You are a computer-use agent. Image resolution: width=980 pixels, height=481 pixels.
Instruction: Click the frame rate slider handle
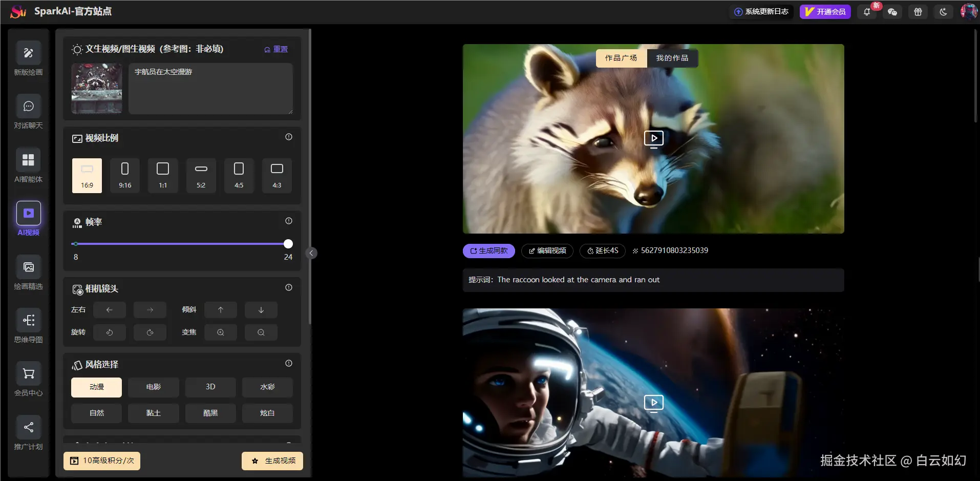288,244
